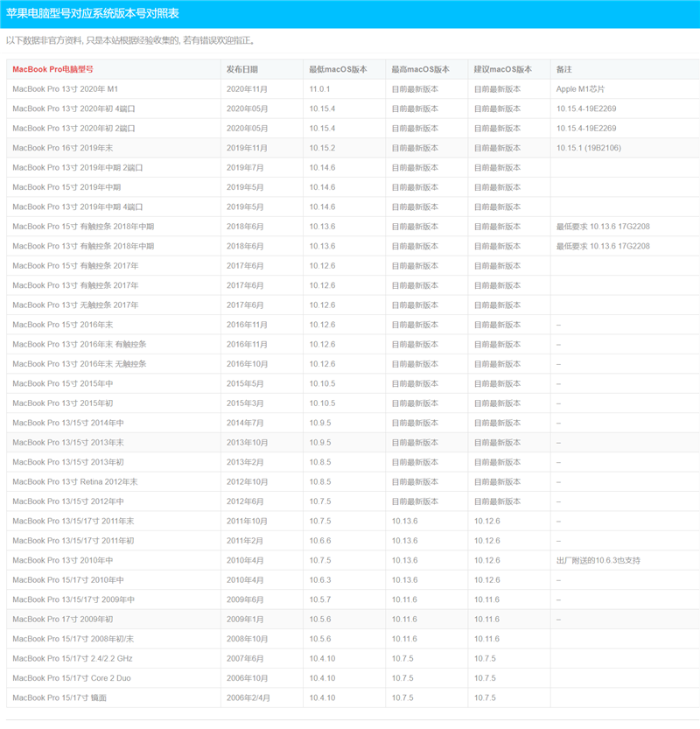The image size is (700, 729).
Task: Click the 10.15.1 (19B2106) note cell
Action: (x=589, y=148)
